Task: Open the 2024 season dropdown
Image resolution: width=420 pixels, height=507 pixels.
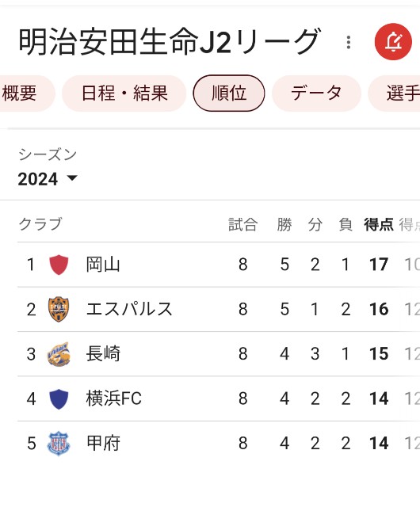Action: pyautogui.click(x=48, y=178)
